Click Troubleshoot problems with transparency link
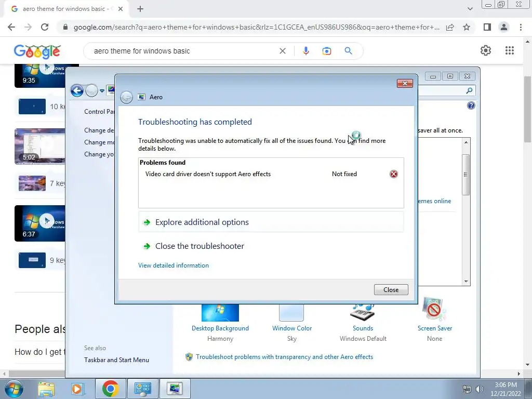The image size is (532, 399). [284, 357]
